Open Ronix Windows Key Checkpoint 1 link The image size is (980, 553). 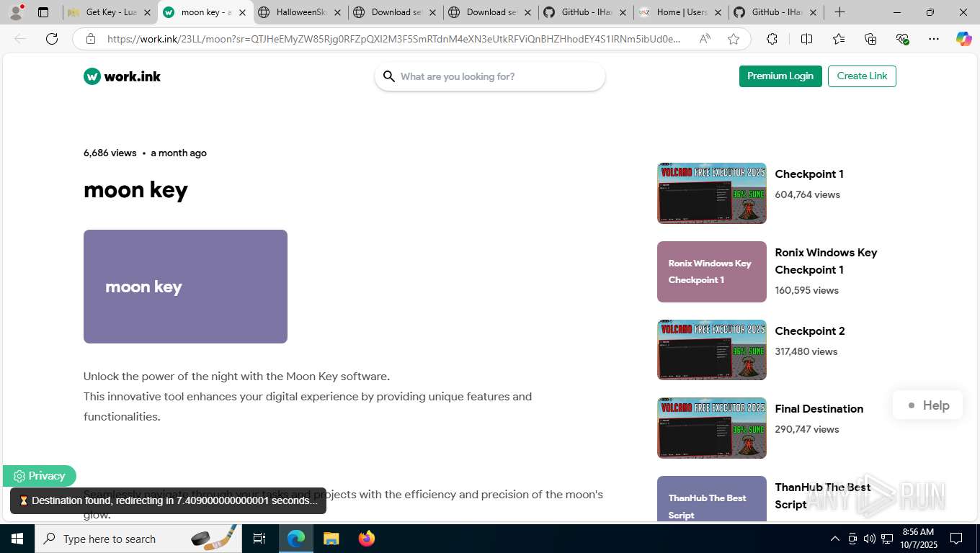click(826, 261)
